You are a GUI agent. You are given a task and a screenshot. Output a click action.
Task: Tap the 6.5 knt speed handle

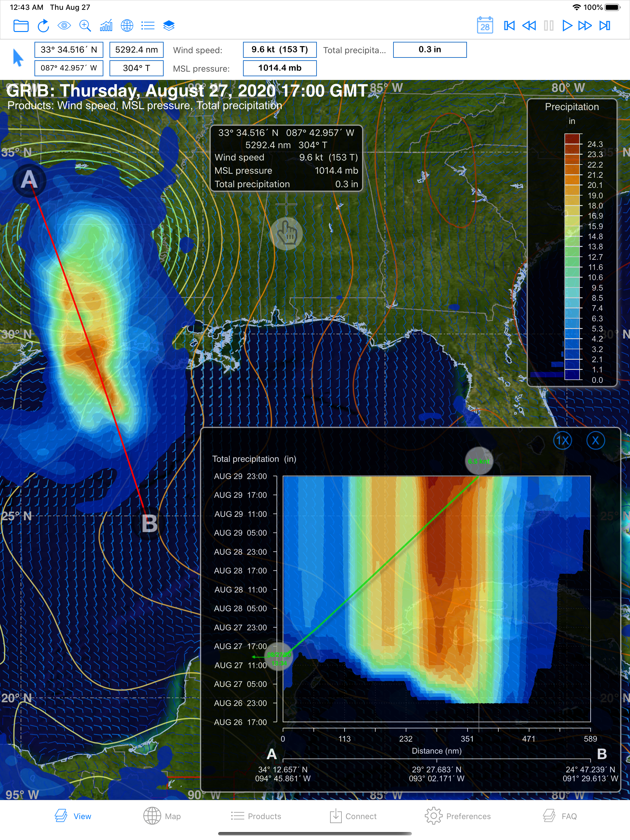point(479,462)
